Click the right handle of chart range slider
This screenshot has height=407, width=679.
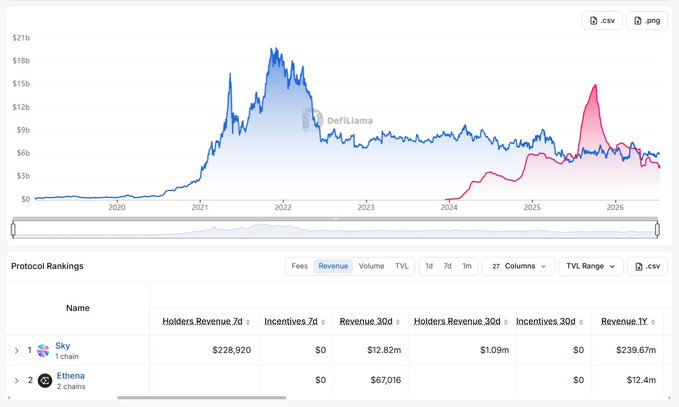[657, 229]
